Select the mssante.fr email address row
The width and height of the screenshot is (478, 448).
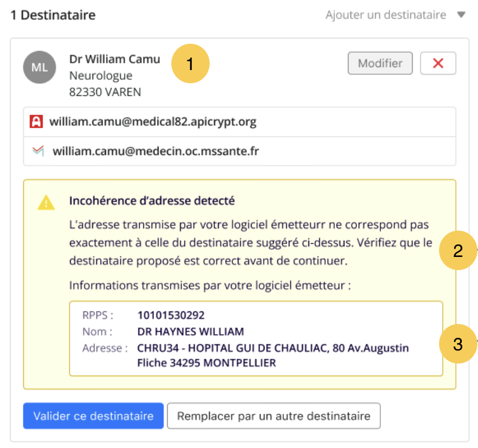pos(240,151)
